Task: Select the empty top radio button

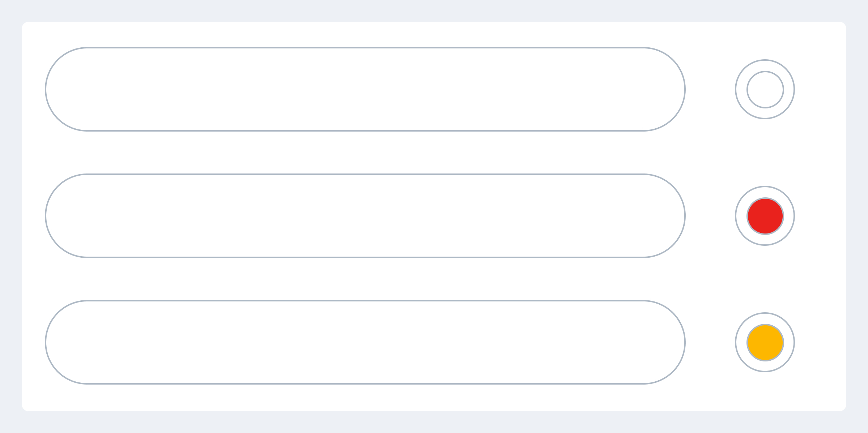Action: 765,89
